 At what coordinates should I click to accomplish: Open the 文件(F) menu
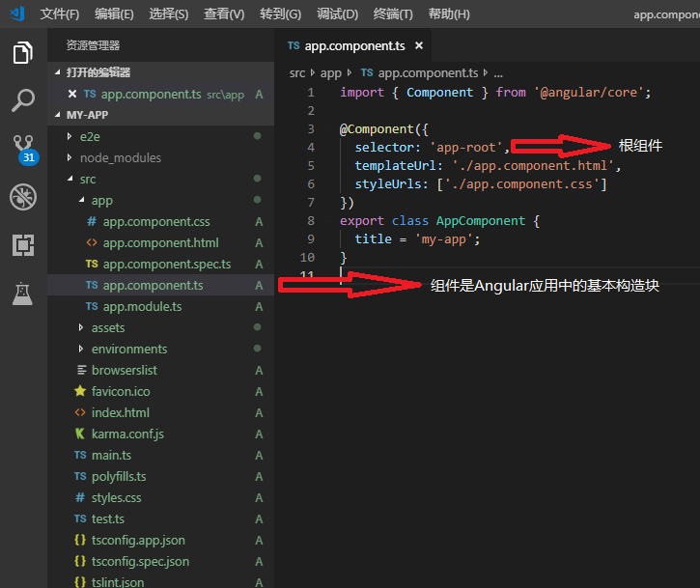(x=59, y=14)
